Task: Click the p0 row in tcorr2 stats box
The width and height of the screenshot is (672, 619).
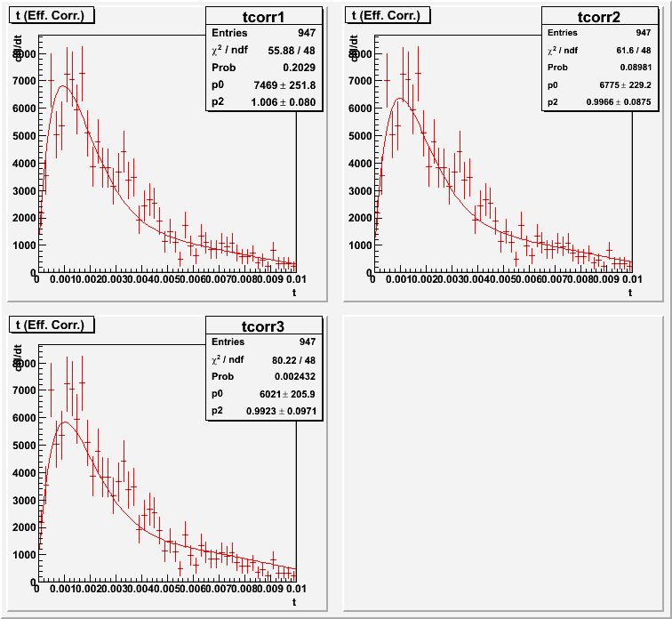Action: coord(598,84)
